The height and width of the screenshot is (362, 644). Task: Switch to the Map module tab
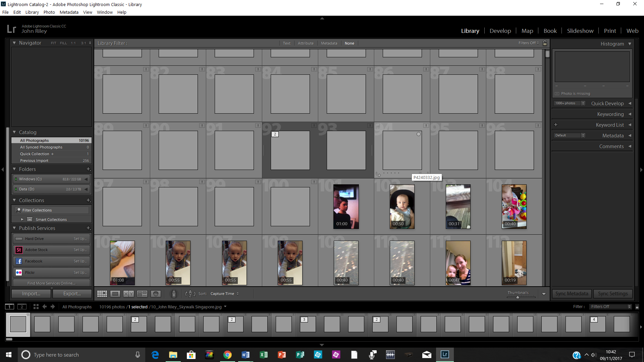(527, 31)
